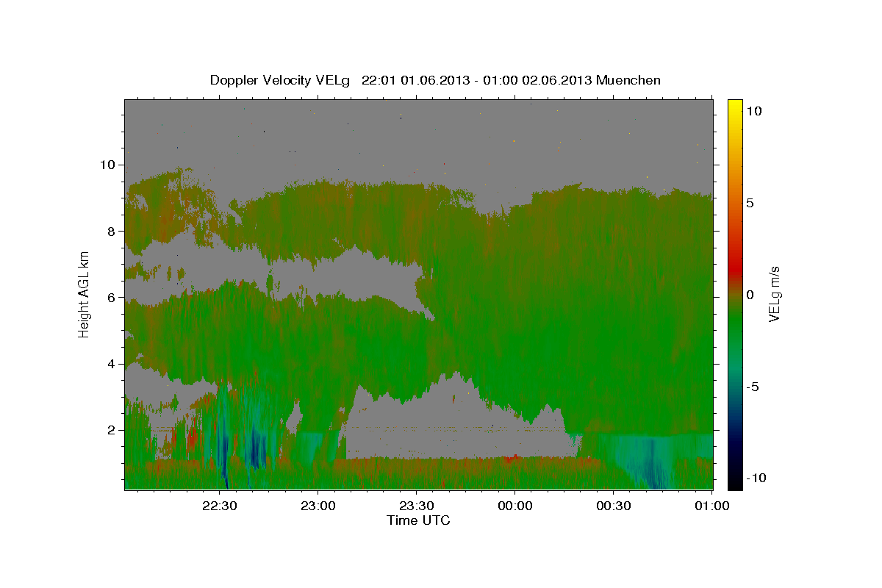
Task: Click the colorbar value '10' at top
Action: tap(754, 111)
